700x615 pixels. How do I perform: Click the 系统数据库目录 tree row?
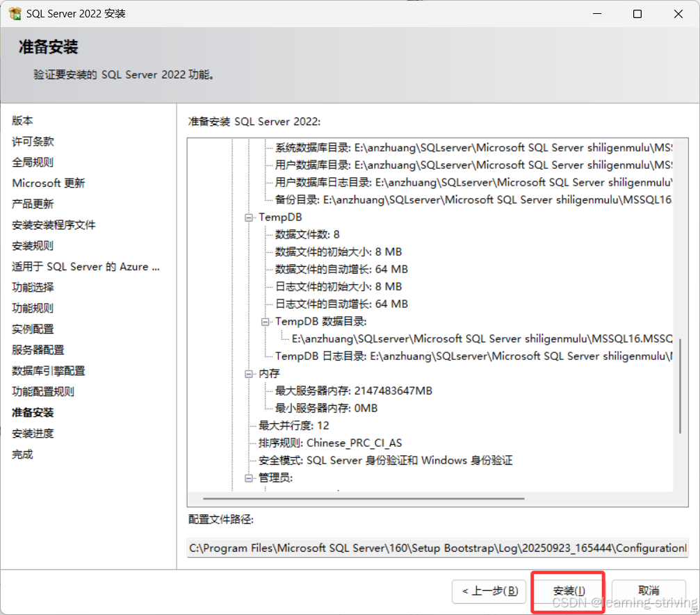(x=473, y=148)
